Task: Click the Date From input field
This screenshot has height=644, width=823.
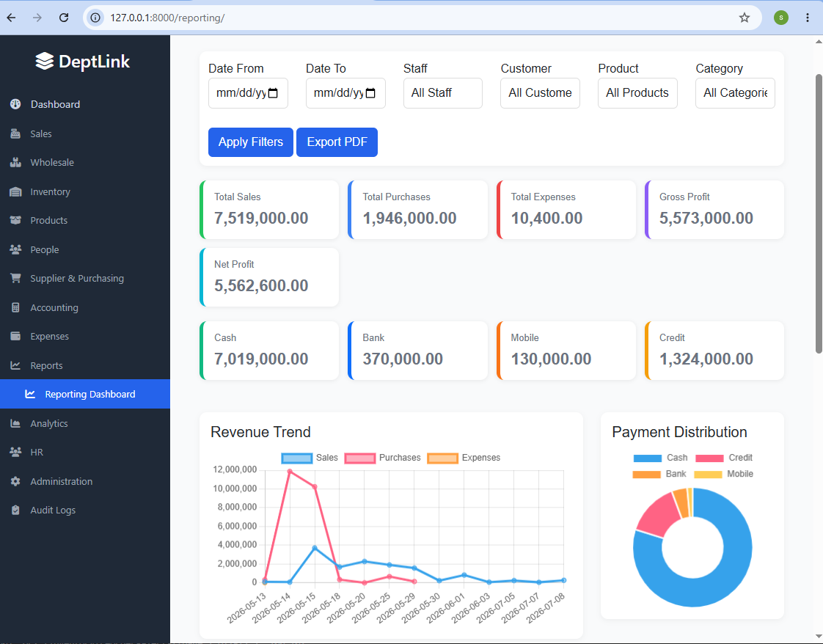Action: [x=248, y=93]
